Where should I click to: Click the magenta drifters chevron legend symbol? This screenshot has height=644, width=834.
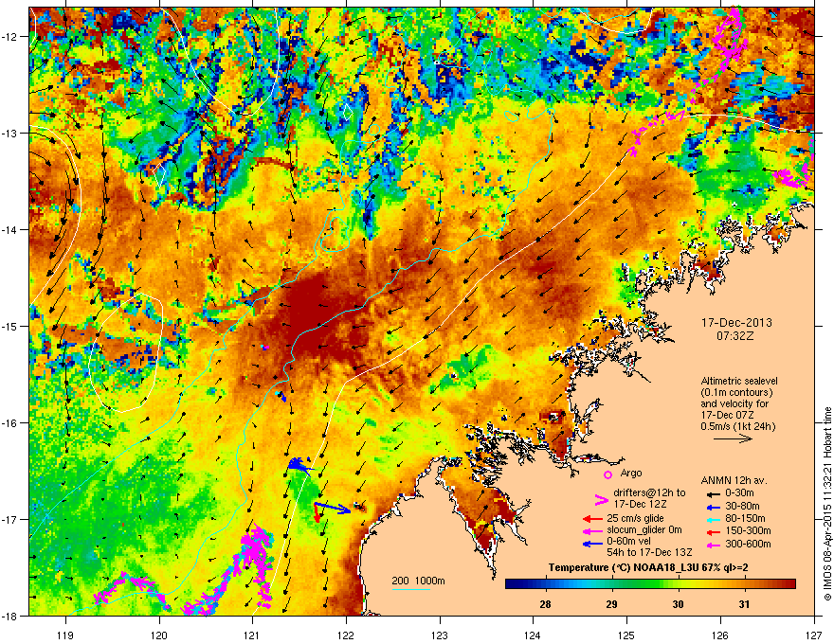pyautogui.click(x=601, y=499)
